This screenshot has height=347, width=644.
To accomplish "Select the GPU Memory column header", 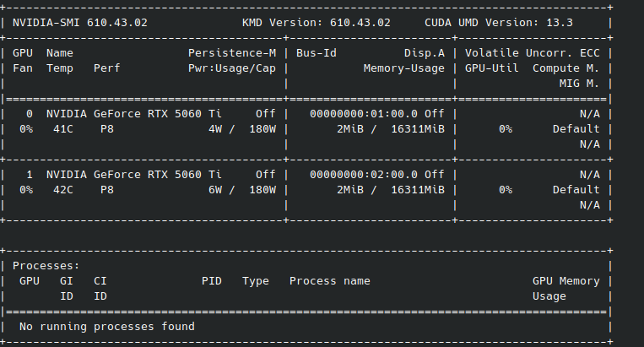I will (x=566, y=281).
